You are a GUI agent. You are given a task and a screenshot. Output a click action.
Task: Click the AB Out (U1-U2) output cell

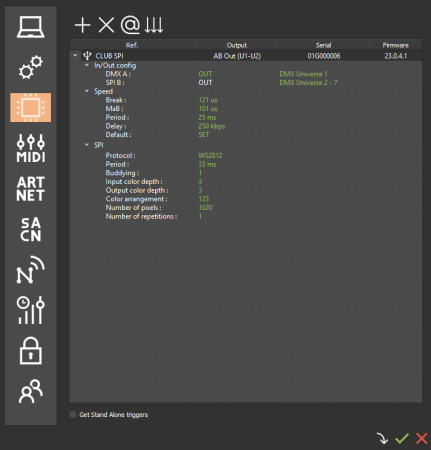237,56
